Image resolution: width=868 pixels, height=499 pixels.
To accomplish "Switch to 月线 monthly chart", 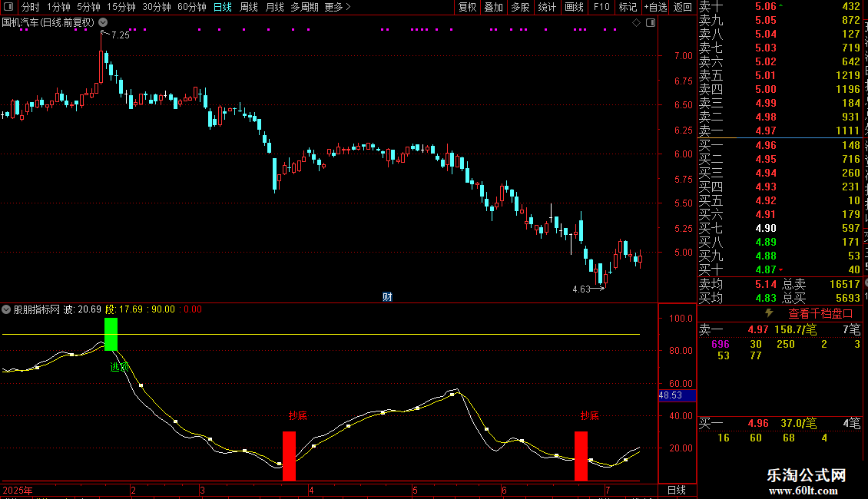I will [x=274, y=7].
